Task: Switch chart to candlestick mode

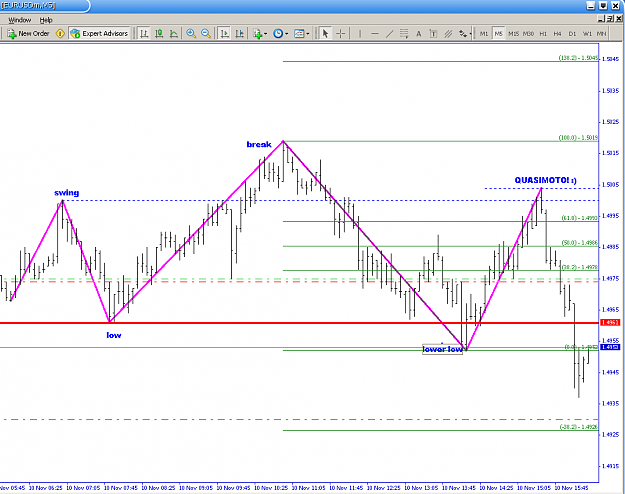Action: 159,33
